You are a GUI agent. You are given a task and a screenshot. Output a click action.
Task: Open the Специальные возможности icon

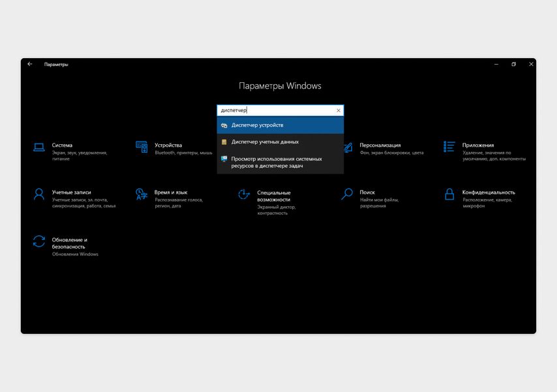244,194
